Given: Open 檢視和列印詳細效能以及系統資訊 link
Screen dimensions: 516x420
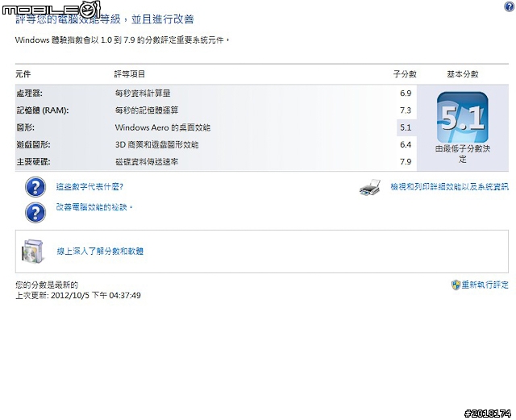Looking at the screenshot, I should pos(450,187).
